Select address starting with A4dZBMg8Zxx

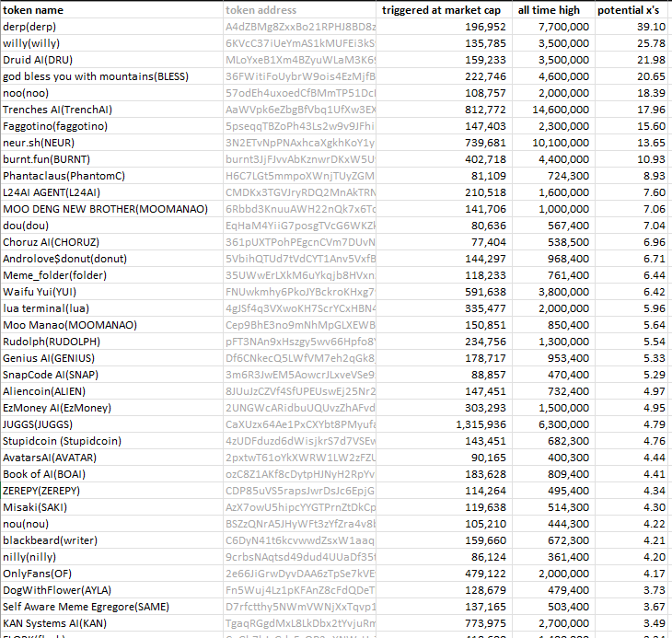pyautogui.click(x=299, y=27)
